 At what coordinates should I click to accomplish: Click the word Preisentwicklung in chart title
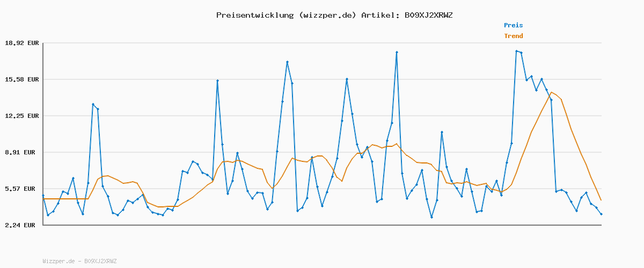254,15
